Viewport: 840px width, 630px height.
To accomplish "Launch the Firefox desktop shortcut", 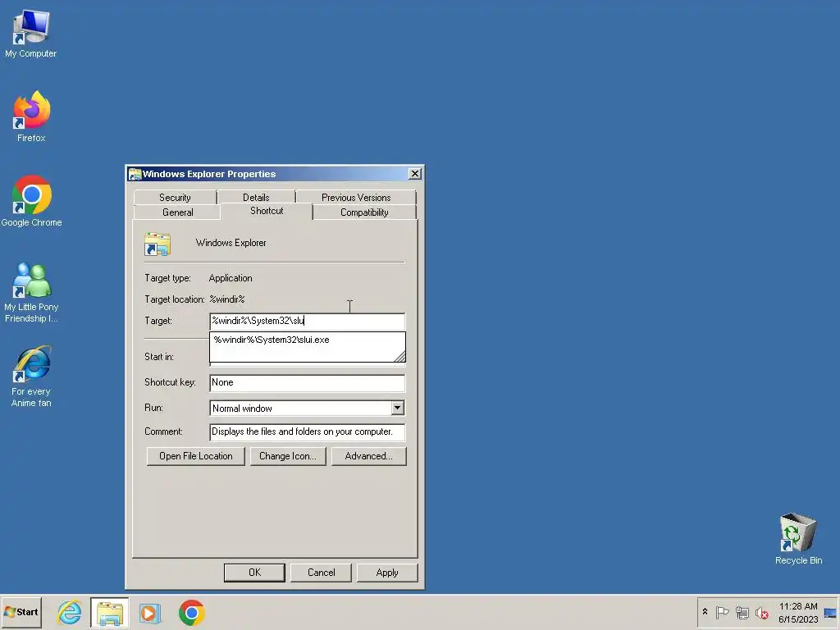I will (31, 116).
